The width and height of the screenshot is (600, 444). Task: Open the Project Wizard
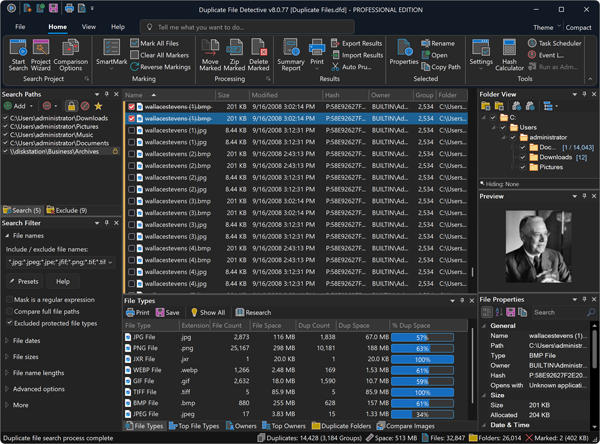(41, 56)
